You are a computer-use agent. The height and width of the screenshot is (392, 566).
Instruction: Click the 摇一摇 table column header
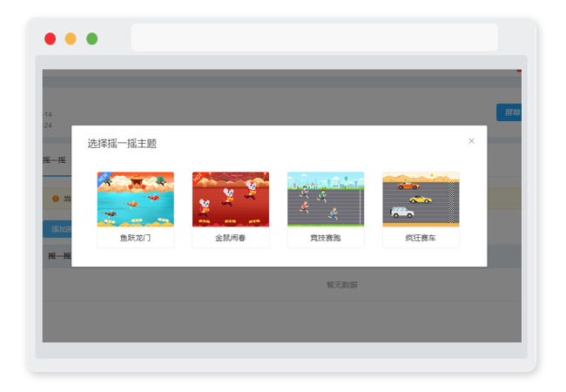point(59,256)
